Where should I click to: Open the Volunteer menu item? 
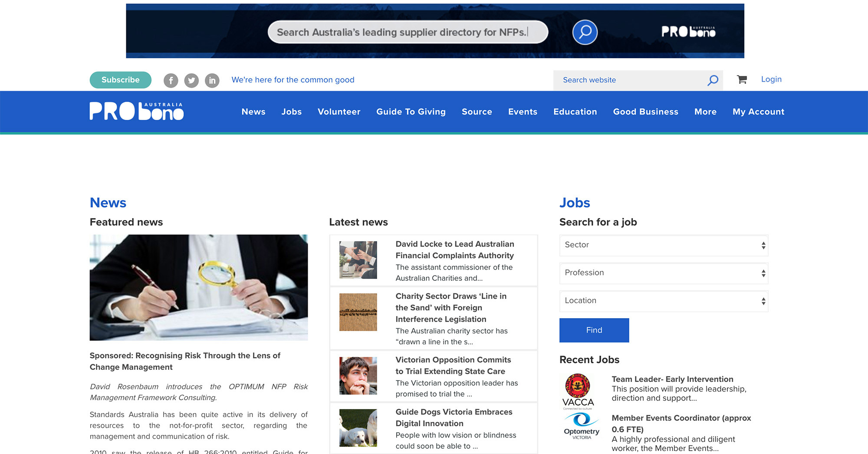[339, 112]
